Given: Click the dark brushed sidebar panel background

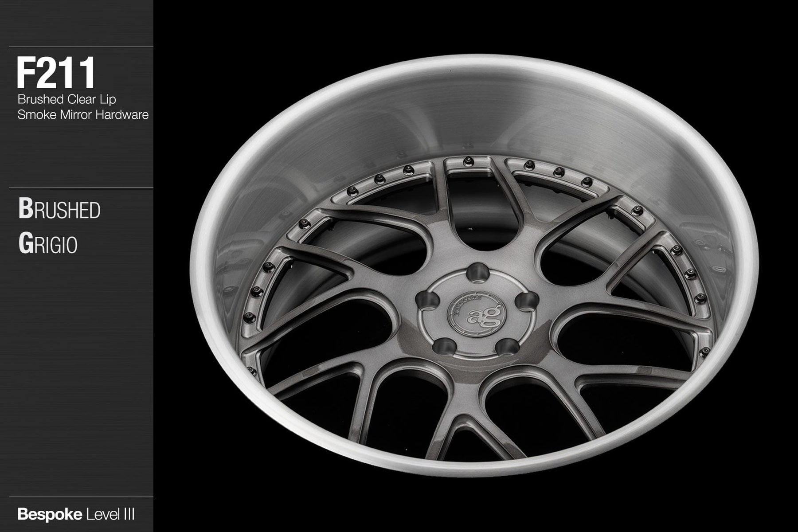Looking at the screenshot, I should coord(75,355).
